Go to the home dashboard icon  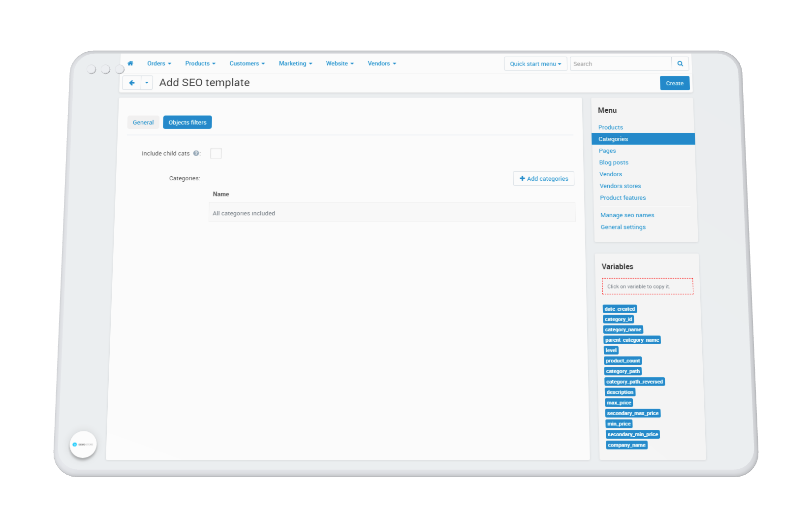pos(130,64)
